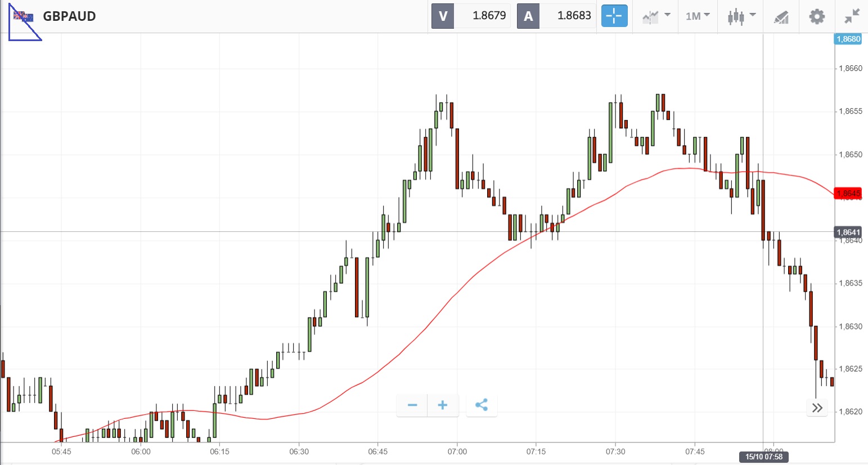The image size is (868, 465).
Task: Open the compare instruments dropdown
Action: tap(656, 16)
